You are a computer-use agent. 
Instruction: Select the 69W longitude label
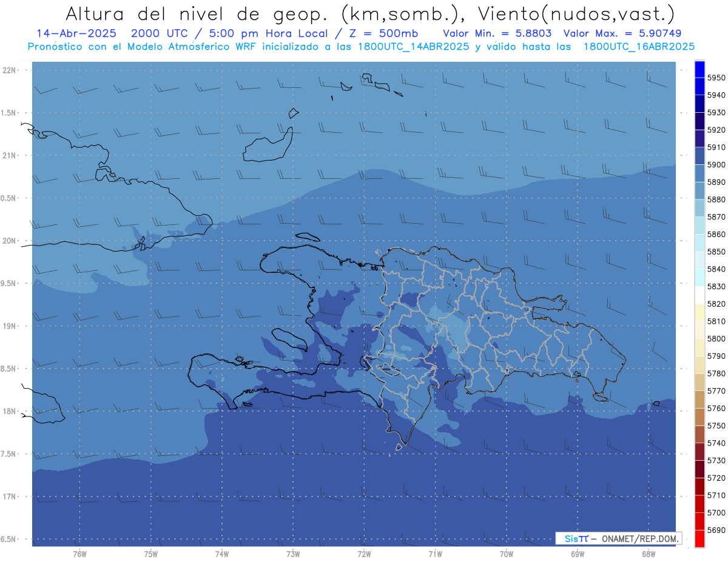(x=578, y=554)
